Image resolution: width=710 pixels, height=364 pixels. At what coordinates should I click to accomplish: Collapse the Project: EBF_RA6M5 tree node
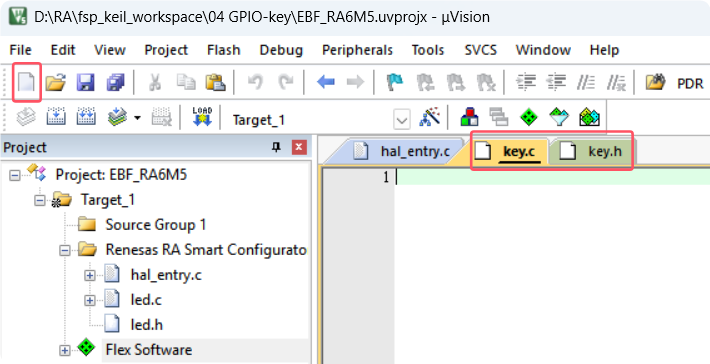point(15,175)
